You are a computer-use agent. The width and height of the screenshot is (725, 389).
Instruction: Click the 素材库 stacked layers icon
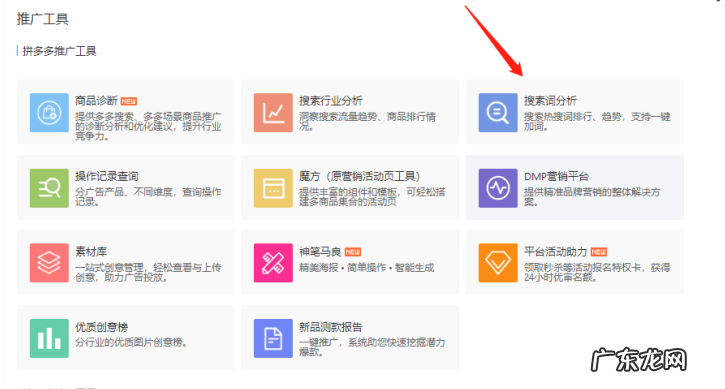click(x=49, y=263)
